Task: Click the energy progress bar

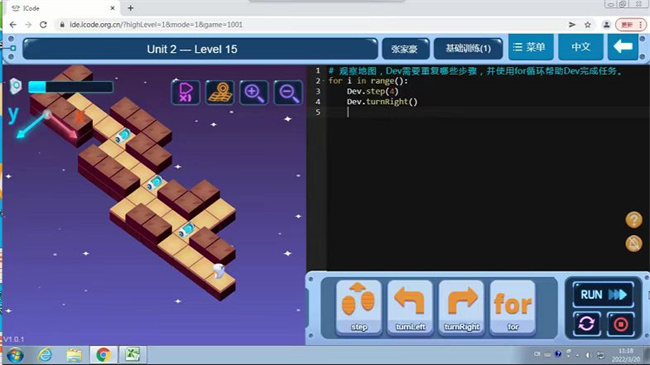Action: pyautogui.click(x=70, y=87)
